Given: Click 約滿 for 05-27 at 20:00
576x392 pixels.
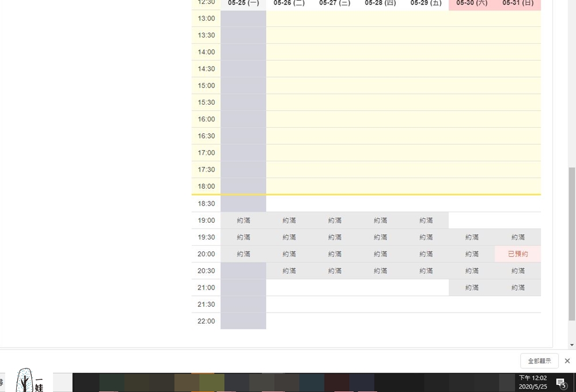Looking at the screenshot, I should pos(335,254).
